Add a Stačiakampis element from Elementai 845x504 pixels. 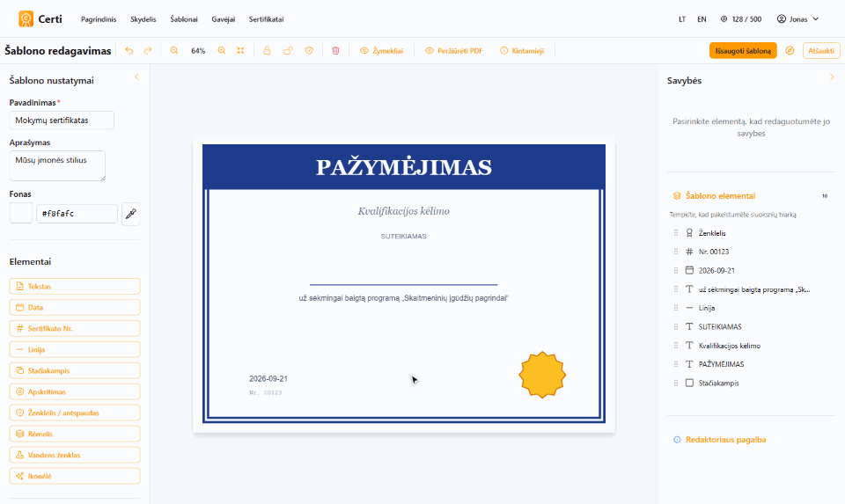75,370
